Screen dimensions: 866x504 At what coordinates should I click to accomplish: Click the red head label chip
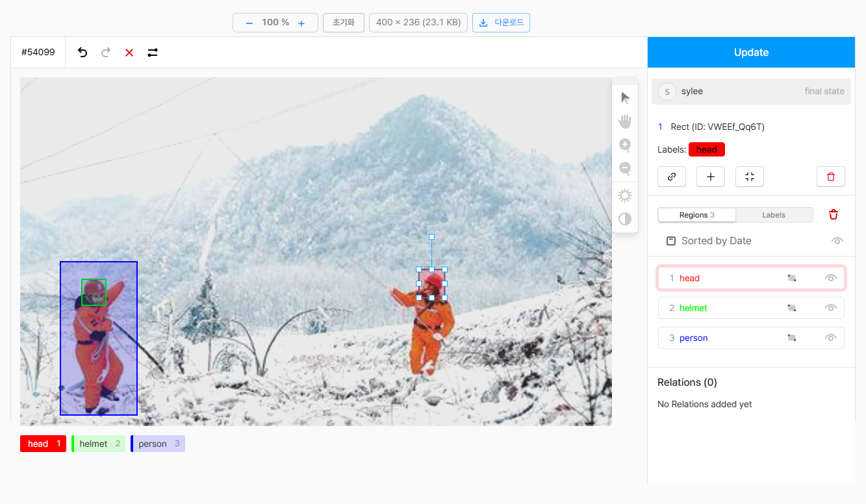[707, 149]
